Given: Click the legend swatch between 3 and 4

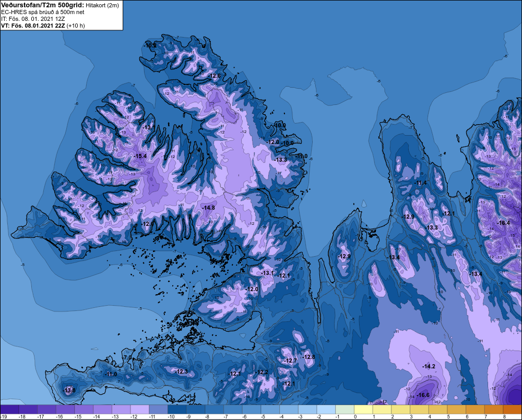Looking at the screenshot, I should 420,409.
